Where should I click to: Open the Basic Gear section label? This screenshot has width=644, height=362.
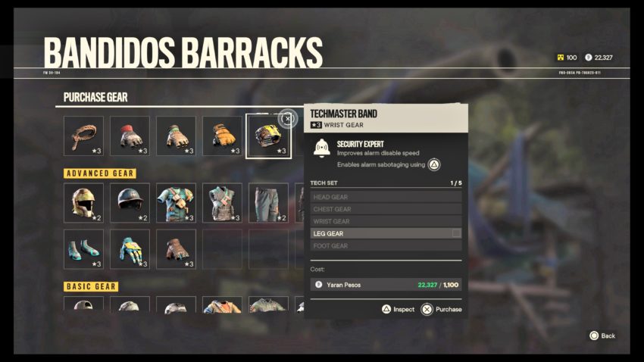pyautogui.click(x=91, y=286)
